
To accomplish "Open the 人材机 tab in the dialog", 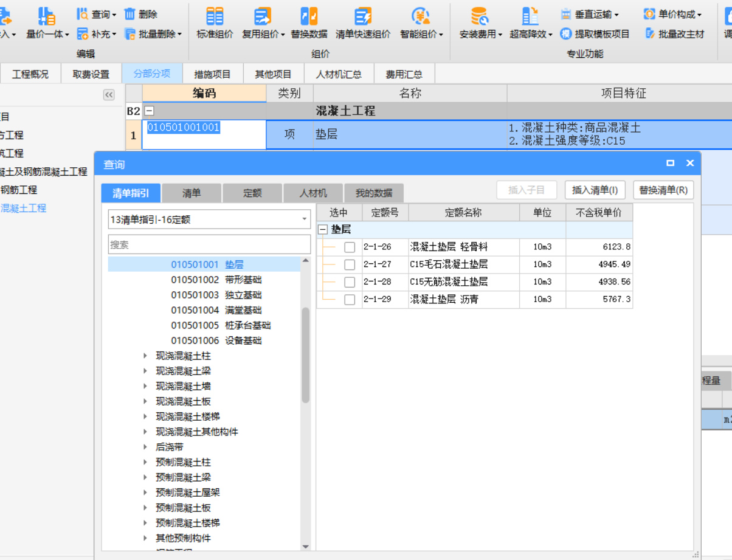I will click(313, 193).
